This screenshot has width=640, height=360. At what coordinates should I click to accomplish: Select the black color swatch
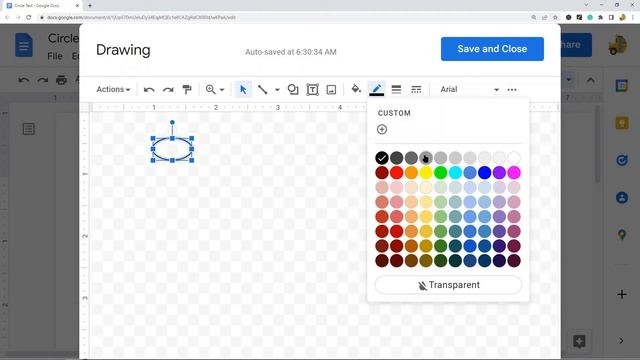[382, 158]
